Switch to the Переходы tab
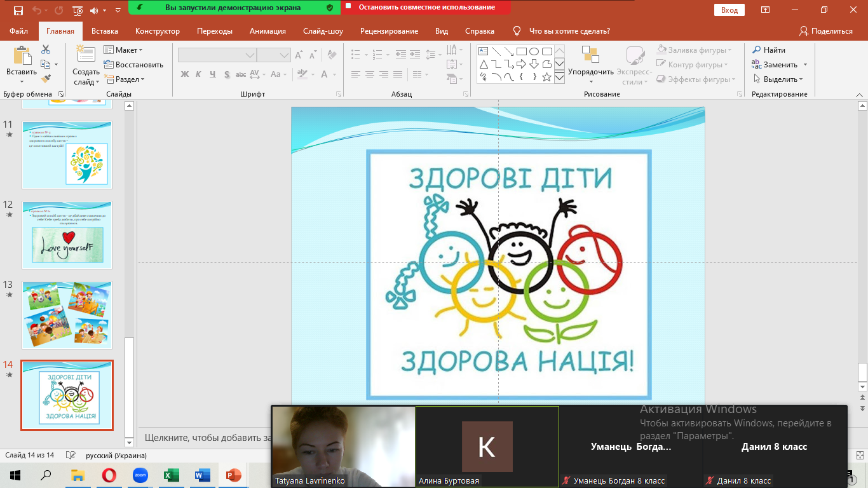 (x=215, y=30)
